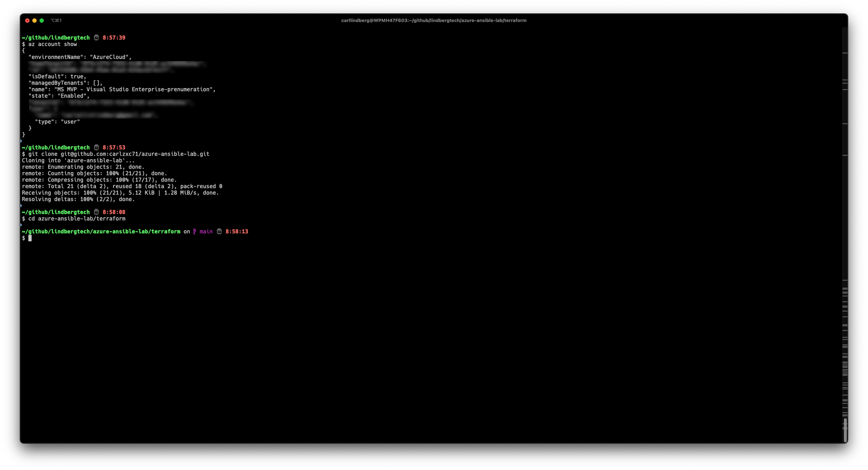Click the clock icon beside 8:58:13

219,232
